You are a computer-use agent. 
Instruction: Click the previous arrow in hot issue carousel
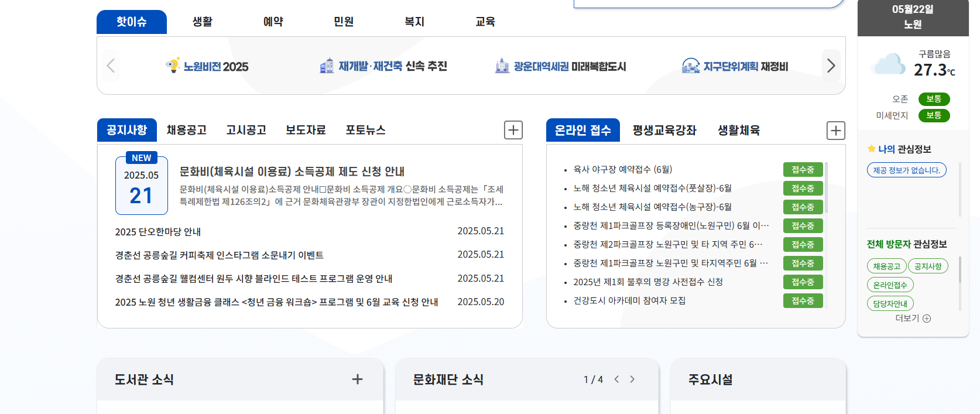pos(111,66)
